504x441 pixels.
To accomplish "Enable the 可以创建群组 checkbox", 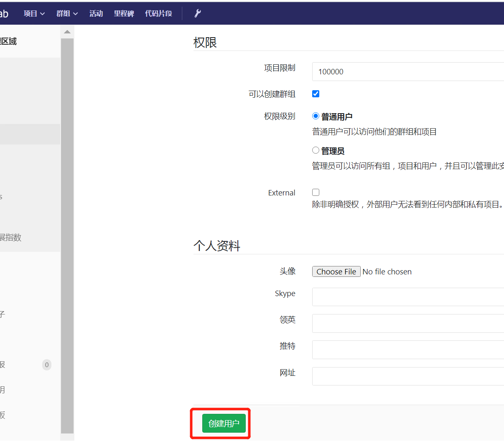I will [316, 94].
